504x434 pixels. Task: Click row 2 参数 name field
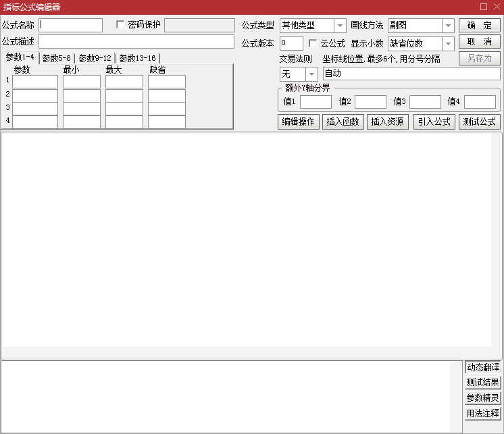(x=35, y=95)
